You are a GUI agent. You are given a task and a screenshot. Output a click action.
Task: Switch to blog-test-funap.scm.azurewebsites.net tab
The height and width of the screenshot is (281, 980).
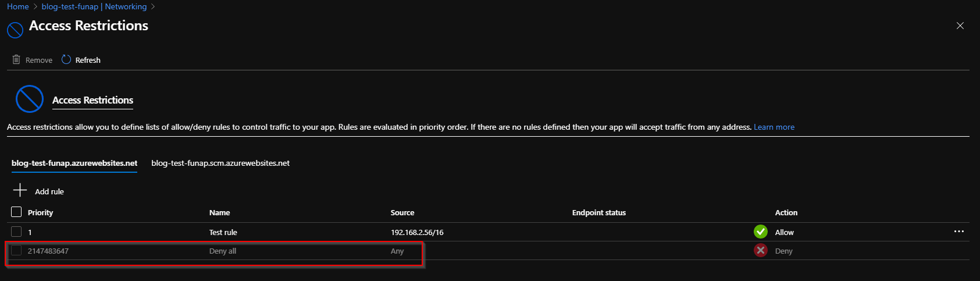point(220,163)
